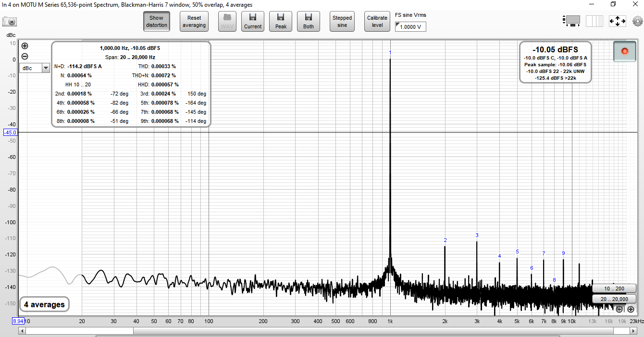Restore down the window
Screen dimensions: 644x337
tap(613, 4)
